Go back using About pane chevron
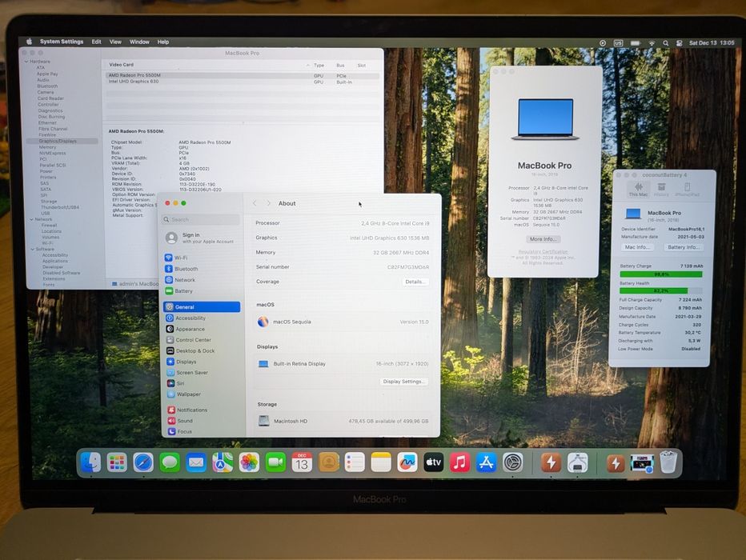 (x=255, y=203)
